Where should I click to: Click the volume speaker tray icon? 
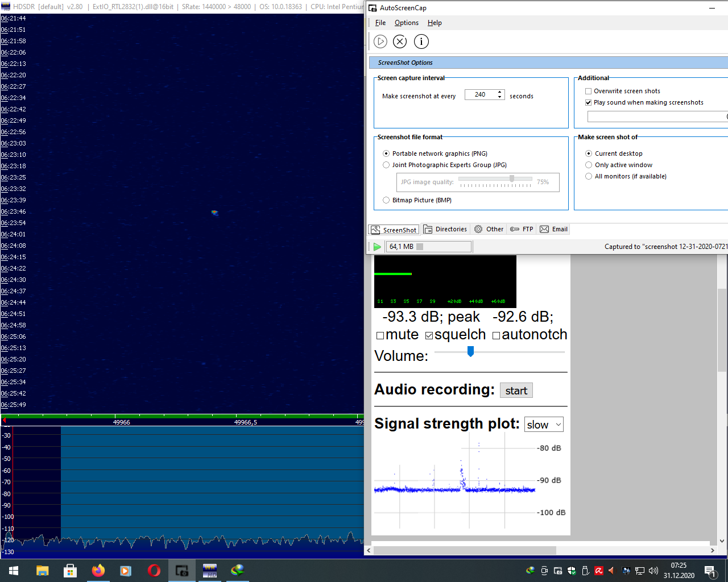653,571
